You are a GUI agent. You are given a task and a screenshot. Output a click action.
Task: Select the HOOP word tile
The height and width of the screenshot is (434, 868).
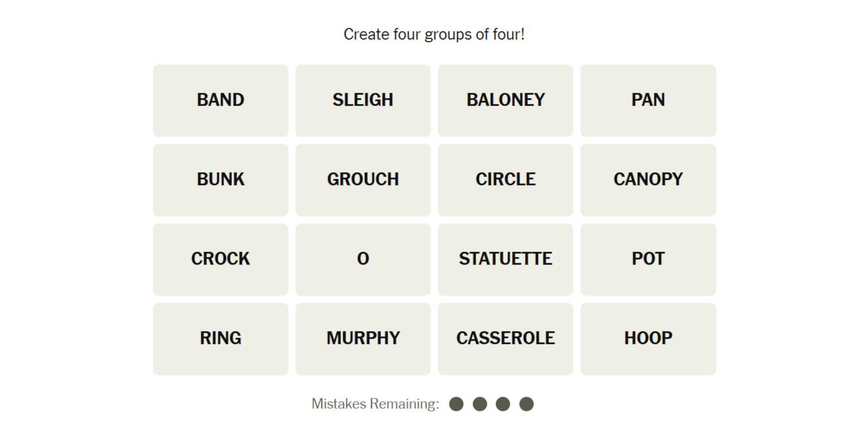[648, 339]
